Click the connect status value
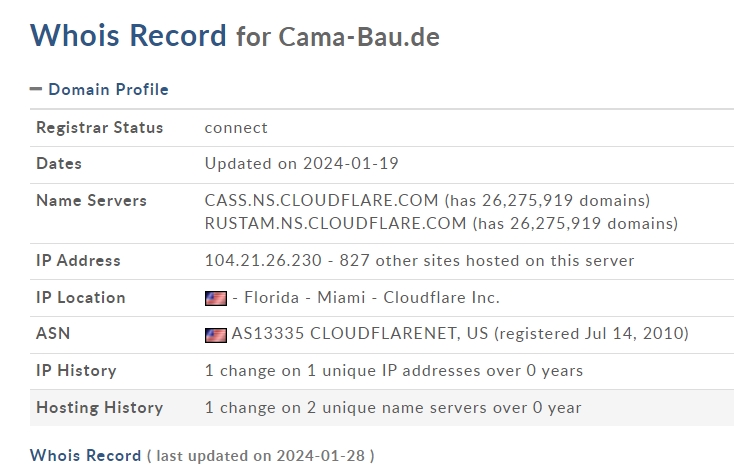 [x=236, y=128]
